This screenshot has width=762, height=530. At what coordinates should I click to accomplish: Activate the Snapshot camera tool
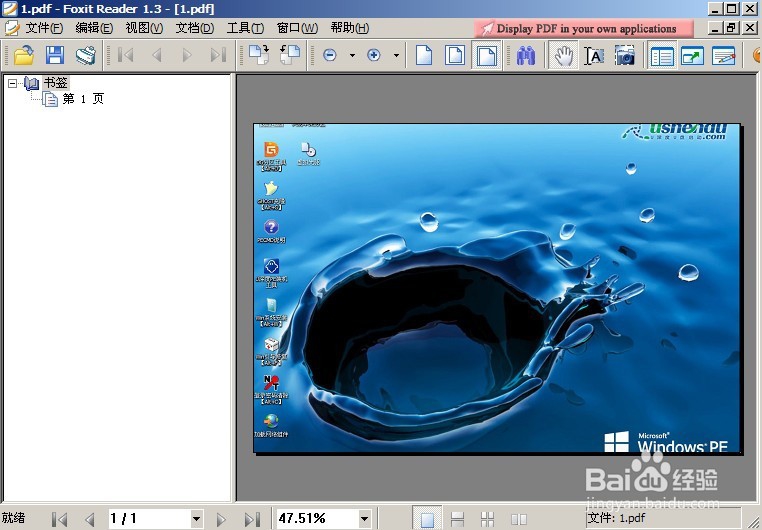click(x=624, y=56)
